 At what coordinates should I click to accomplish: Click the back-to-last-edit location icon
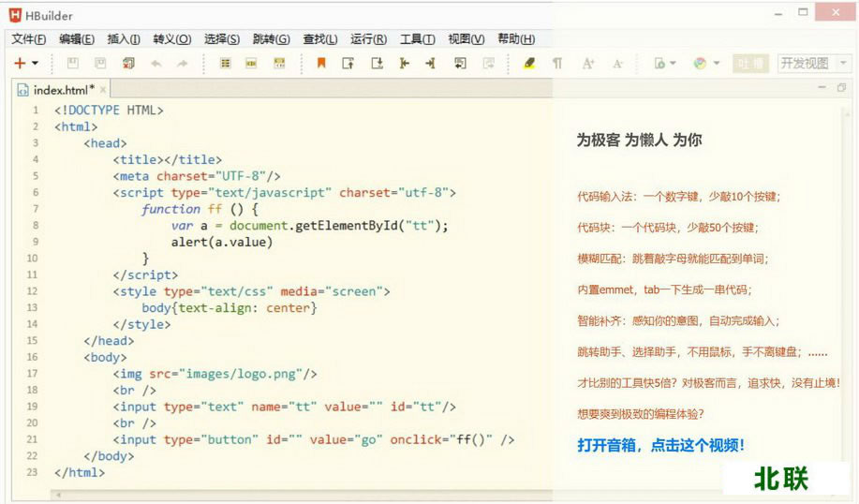point(460,64)
